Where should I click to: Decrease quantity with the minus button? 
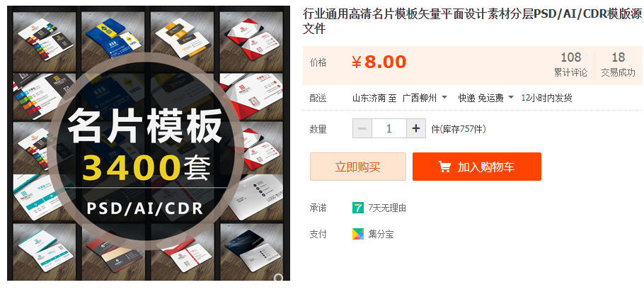click(362, 129)
